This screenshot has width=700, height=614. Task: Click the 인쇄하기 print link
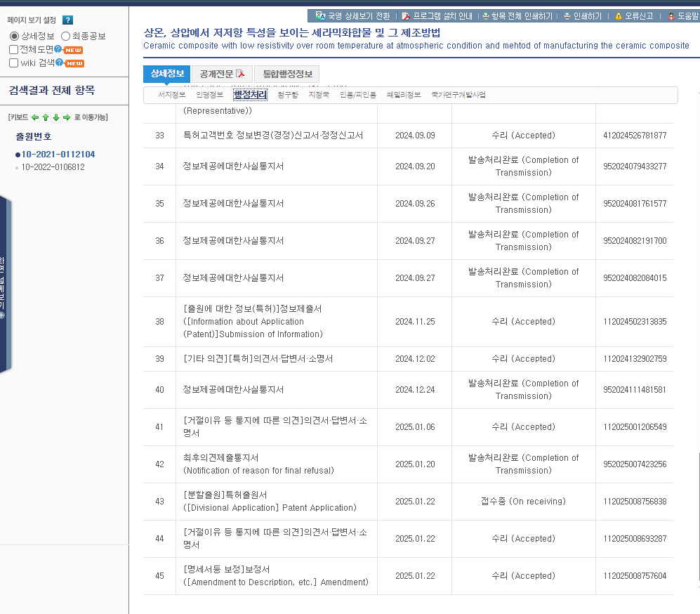pyautogui.click(x=583, y=15)
